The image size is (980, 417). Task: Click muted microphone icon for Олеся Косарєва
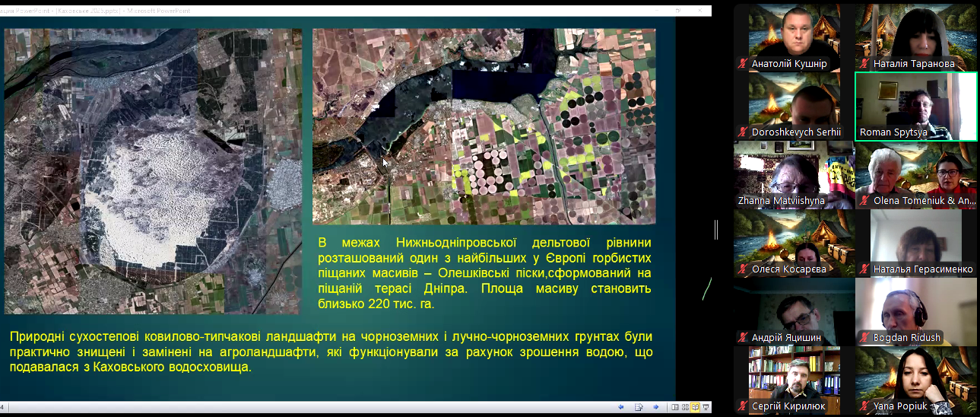pyautogui.click(x=743, y=269)
